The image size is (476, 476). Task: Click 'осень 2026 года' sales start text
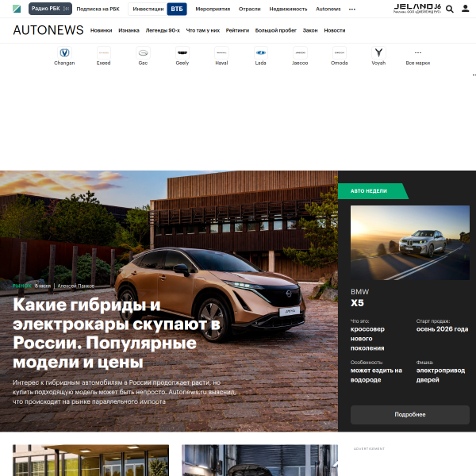442,329
